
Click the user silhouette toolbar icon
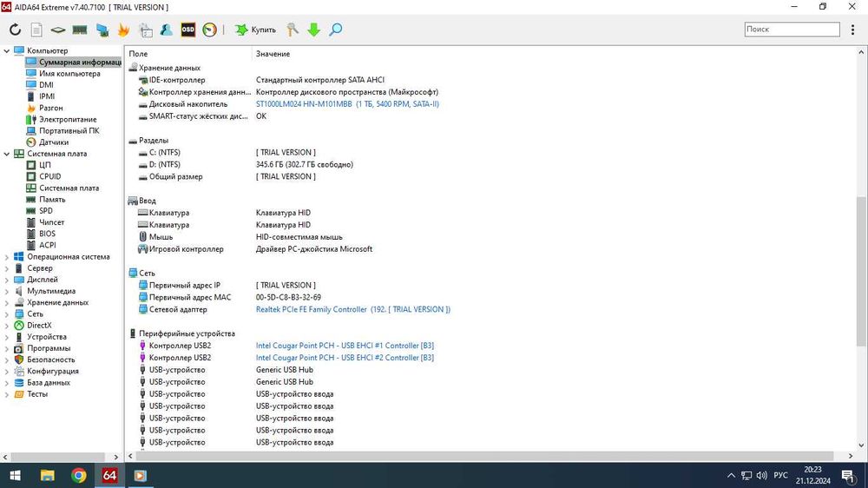tap(167, 30)
